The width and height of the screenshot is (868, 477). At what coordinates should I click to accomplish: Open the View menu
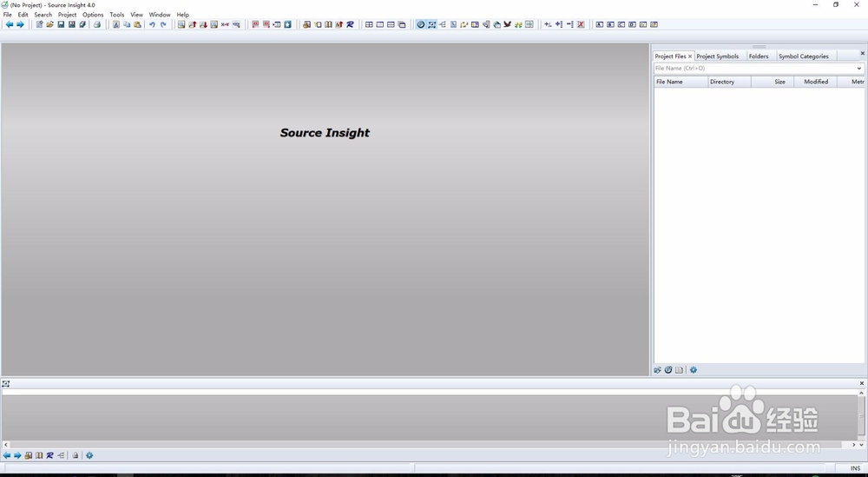137,15
